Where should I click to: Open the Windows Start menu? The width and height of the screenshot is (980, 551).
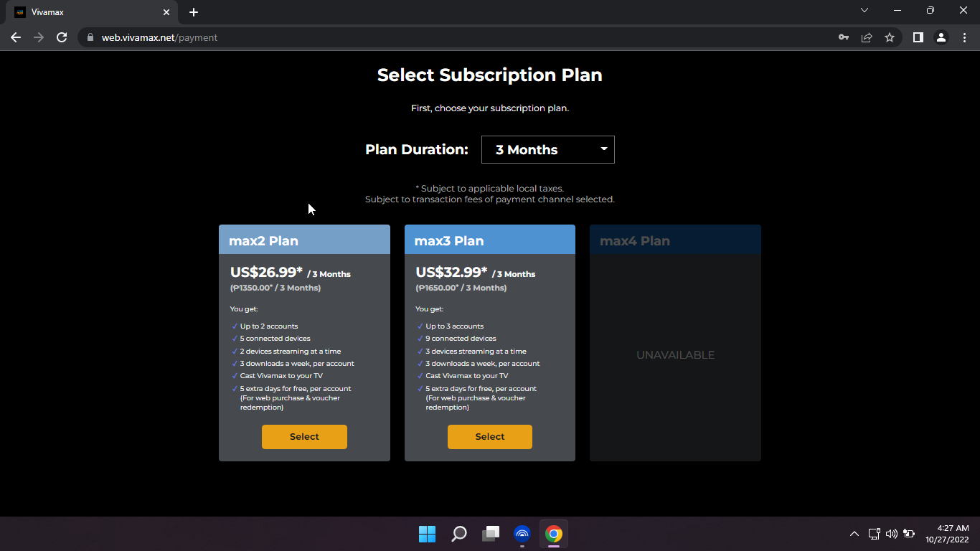427,534
